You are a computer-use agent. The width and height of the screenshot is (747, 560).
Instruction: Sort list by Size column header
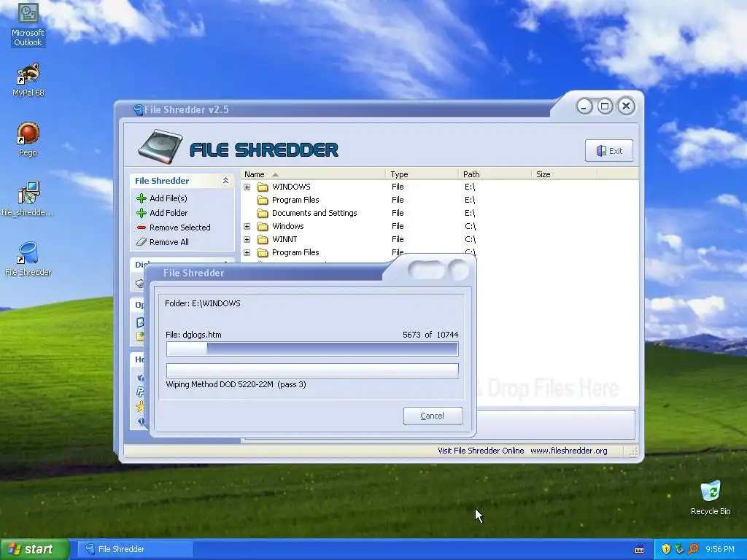pos(564,174)
